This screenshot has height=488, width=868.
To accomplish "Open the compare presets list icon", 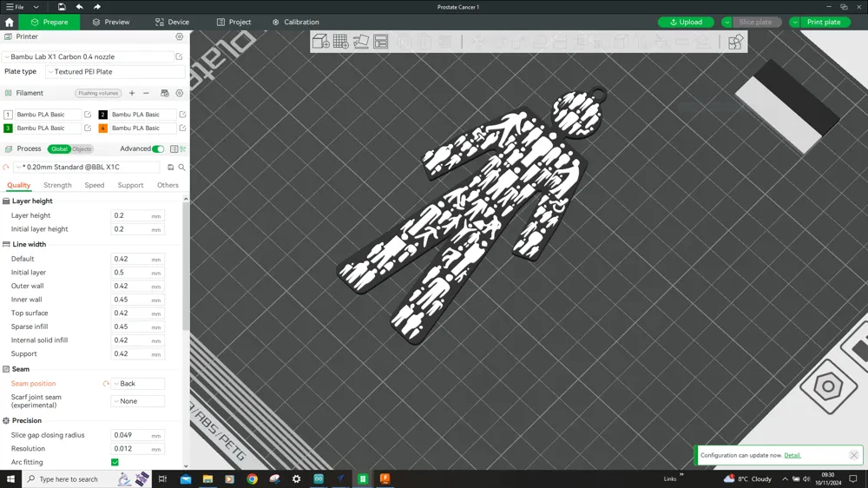I will 174,148.
